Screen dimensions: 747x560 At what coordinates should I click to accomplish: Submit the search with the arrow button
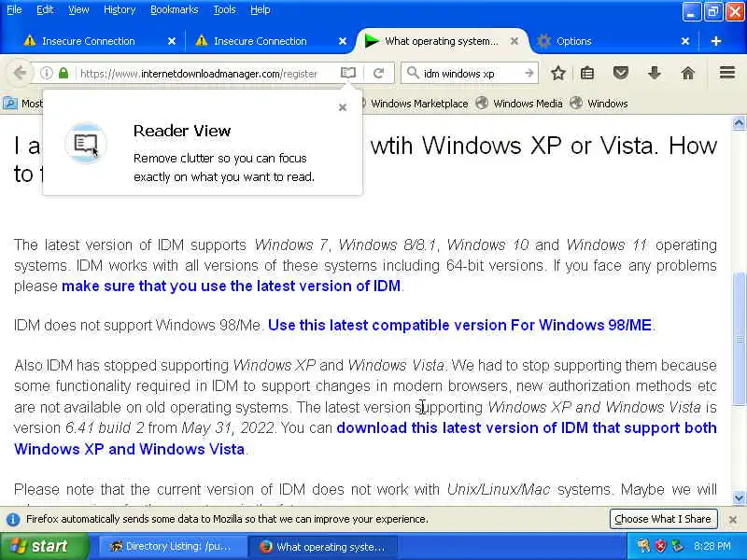529,74
